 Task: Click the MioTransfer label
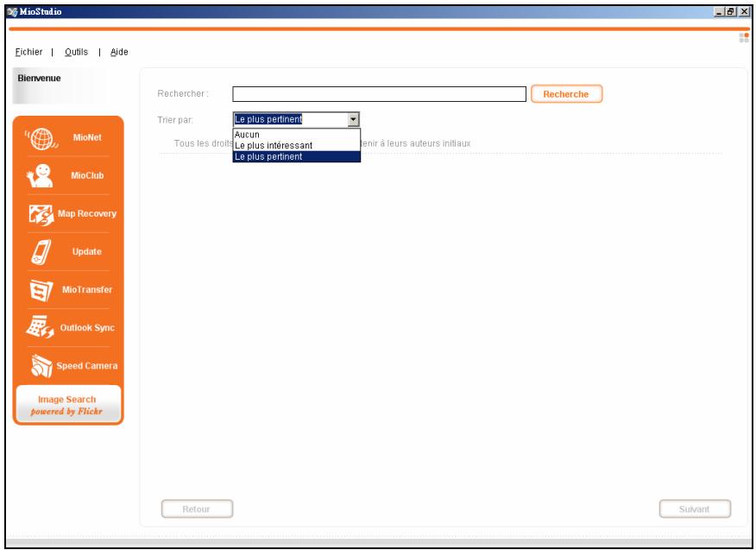[87, 290]
